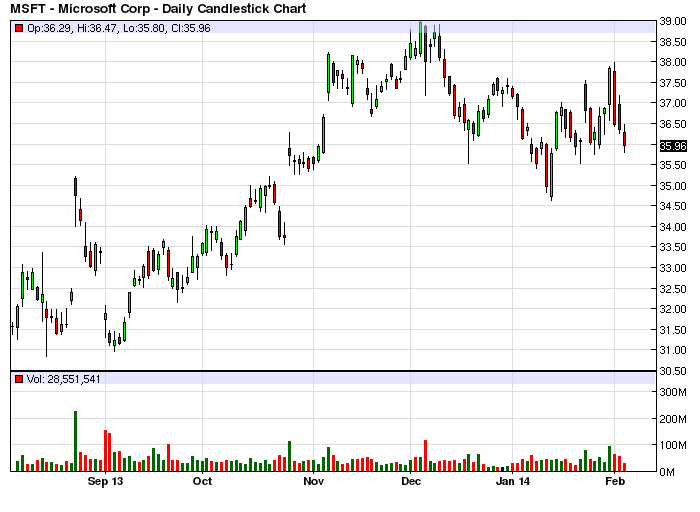Click the 200M volume axis label
This screenshot has height=512, width=700.
673,419
